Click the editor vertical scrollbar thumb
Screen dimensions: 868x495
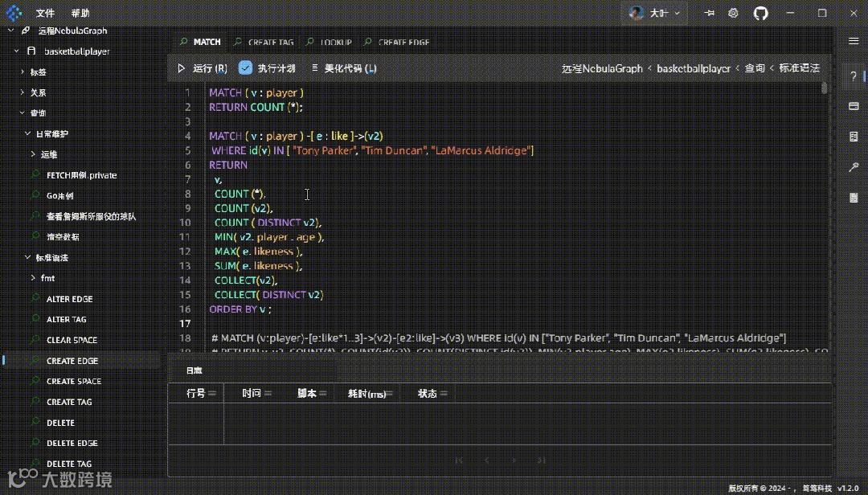(825, 88)
